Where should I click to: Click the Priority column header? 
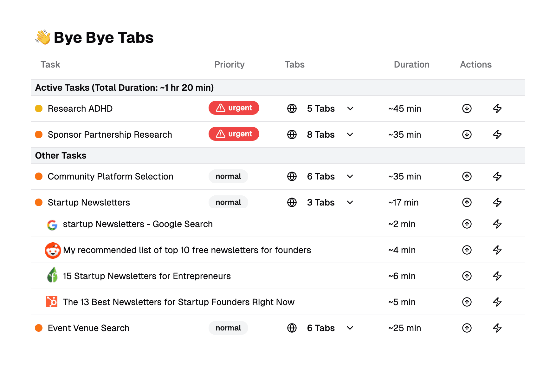tap(230, 64)
